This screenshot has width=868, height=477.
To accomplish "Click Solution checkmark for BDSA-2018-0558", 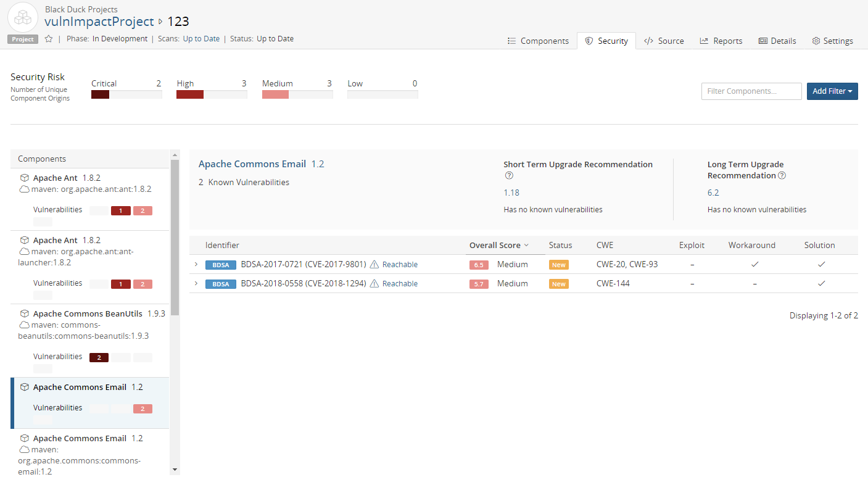I will pyautogui.click(x=821, y=284).
